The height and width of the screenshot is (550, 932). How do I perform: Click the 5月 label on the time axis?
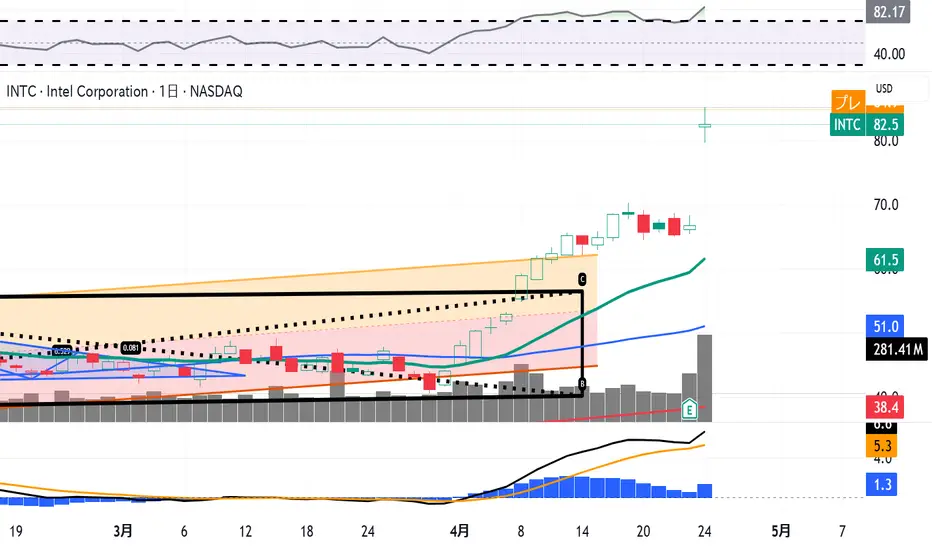[781, 531]
